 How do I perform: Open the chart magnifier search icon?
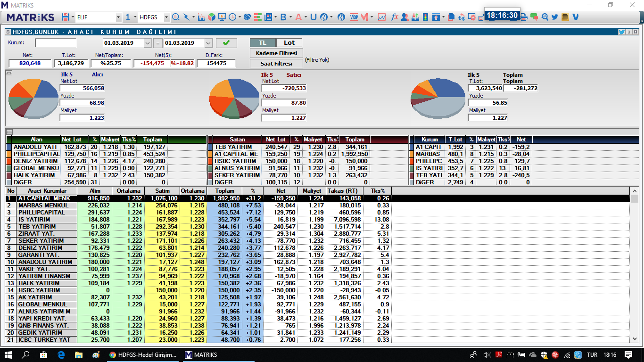coord(176,17)
